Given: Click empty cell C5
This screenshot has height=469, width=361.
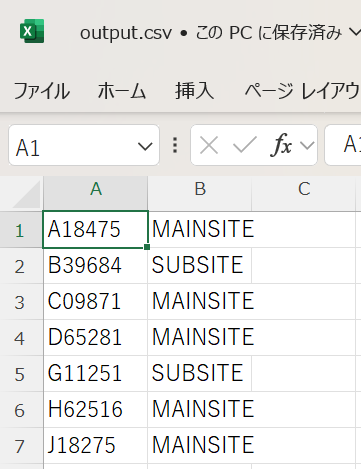Looking at the screenshot, I should pos(304,374).
